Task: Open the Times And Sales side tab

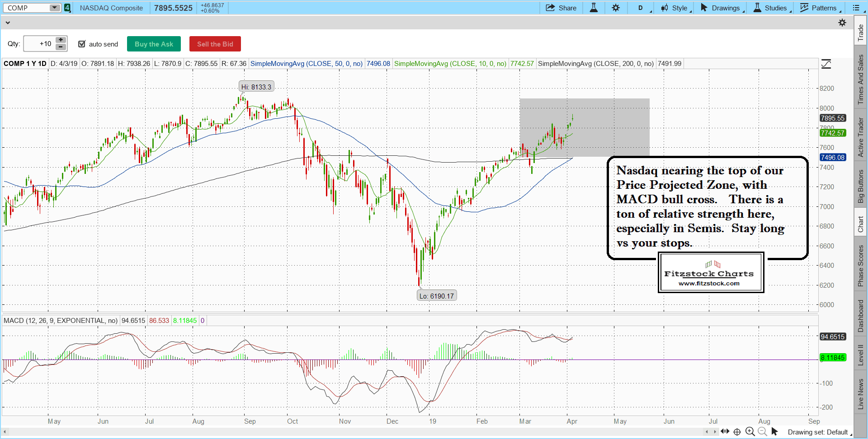Action: (861, 79)
